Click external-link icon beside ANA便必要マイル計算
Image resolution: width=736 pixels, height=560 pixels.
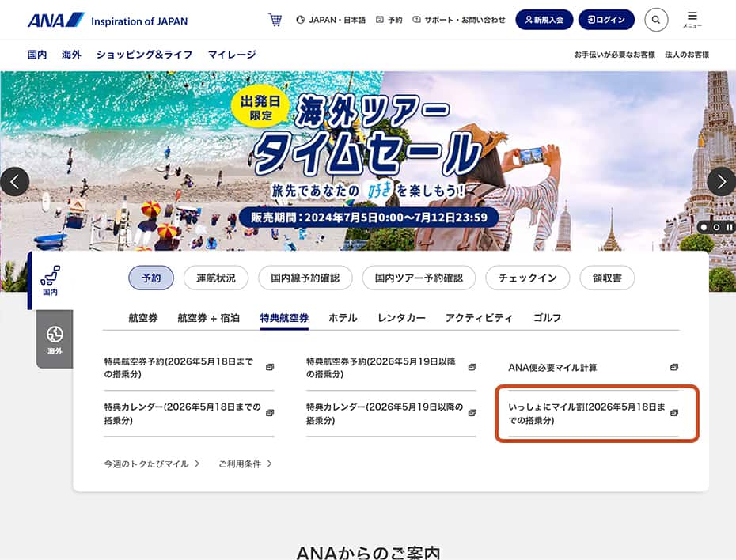(674, 367)
